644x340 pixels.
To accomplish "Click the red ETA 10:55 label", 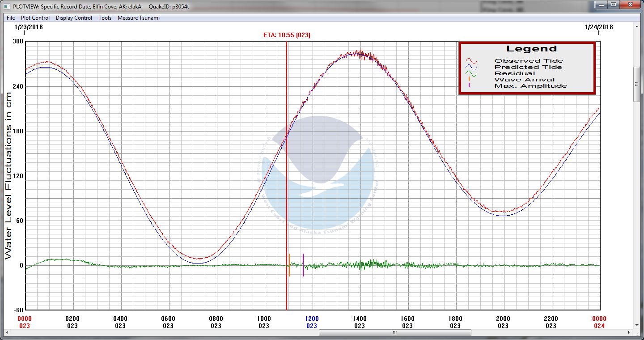I will (x=287, y=35).
